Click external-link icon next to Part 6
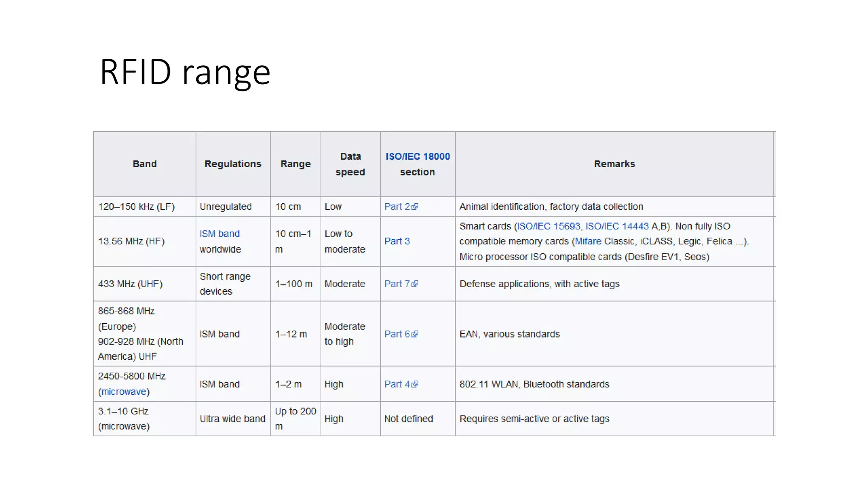 415,334
